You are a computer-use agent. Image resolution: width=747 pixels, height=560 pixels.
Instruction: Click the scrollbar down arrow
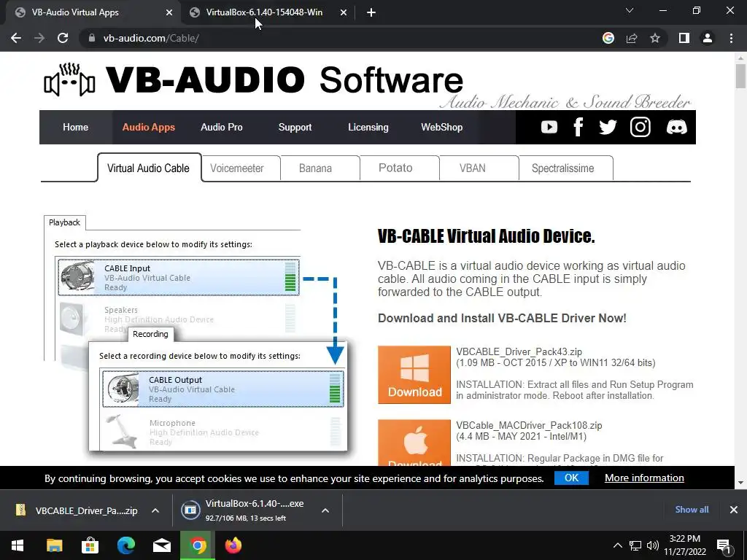tap(740, 483)
